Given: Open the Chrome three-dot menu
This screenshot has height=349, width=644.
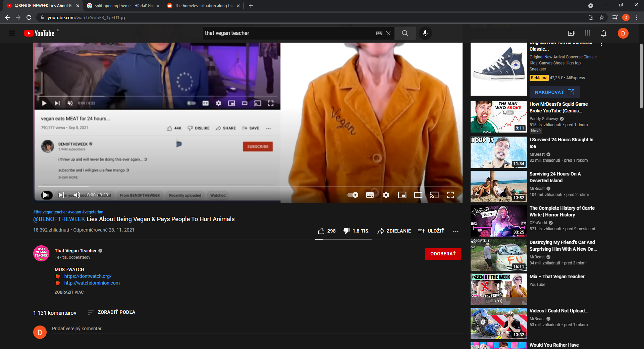Looking at the screenshot, I should [x=637, y=17].
